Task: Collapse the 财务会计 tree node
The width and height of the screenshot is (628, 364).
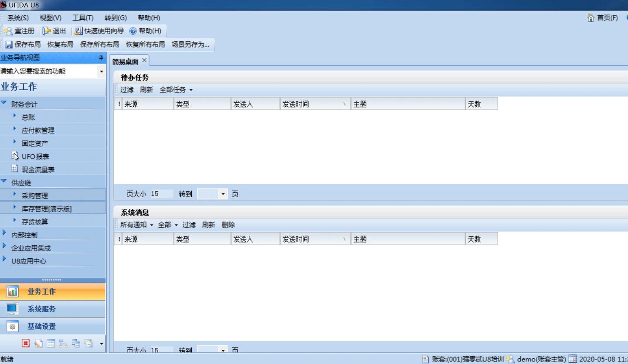Action: pyautogui.click(x=4, y=103)
